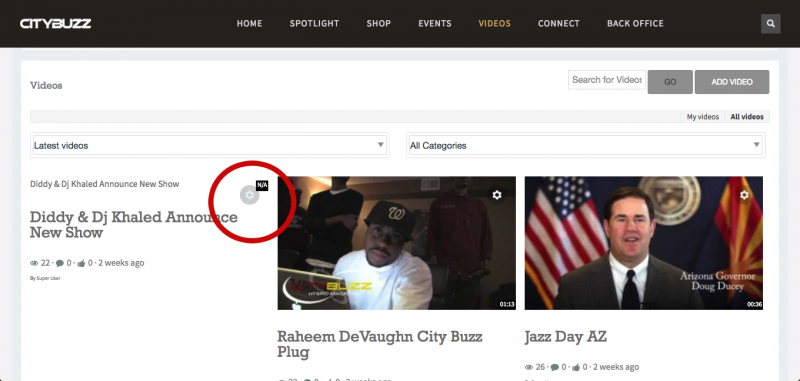Open the Latest videos sort dropdown
800x381 pixels.
[x=209, y=145]
